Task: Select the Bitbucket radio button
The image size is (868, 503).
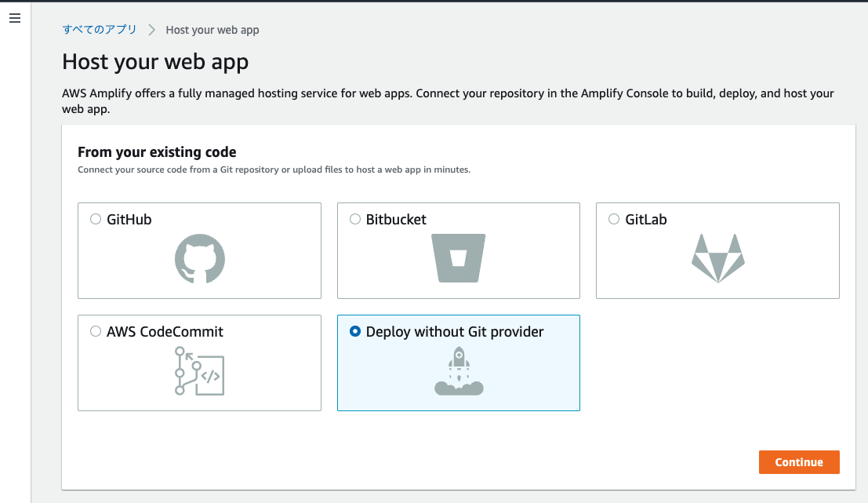Action: coord(354,219)
